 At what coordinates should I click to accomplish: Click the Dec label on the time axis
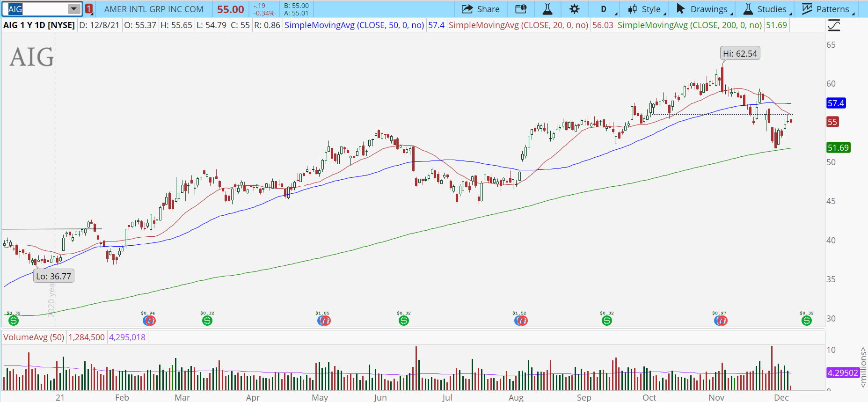781,397
